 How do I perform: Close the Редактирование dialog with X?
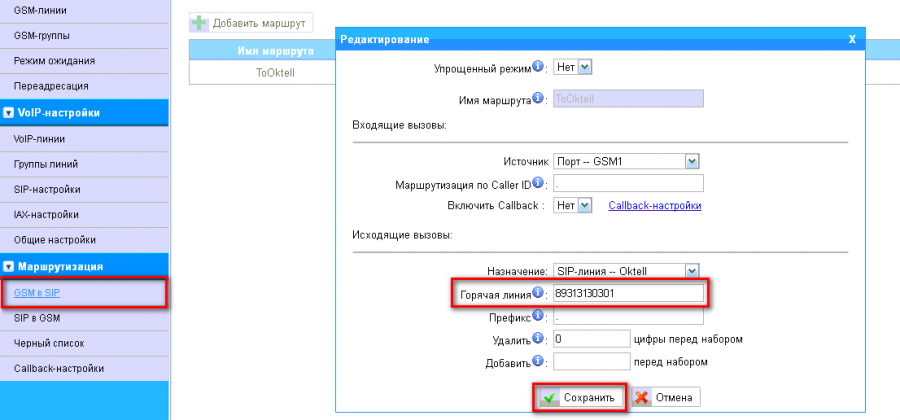pyautogui.click(x=852, y=39)
